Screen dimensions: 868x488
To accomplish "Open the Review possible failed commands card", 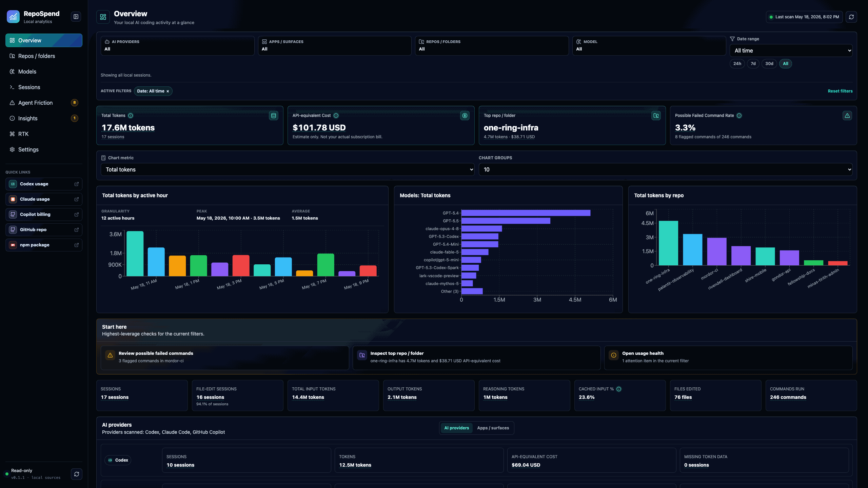I will tap(225, 358).
